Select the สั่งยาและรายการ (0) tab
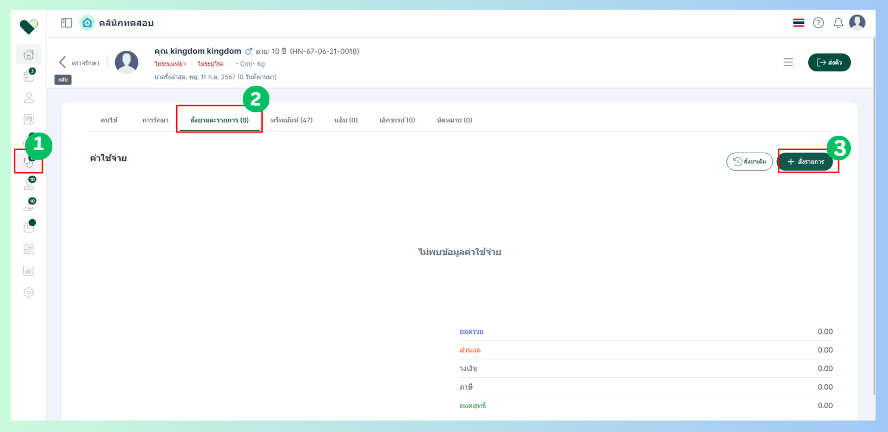The width and height of the screenshot is (888, 432). [x=220, y=120]
